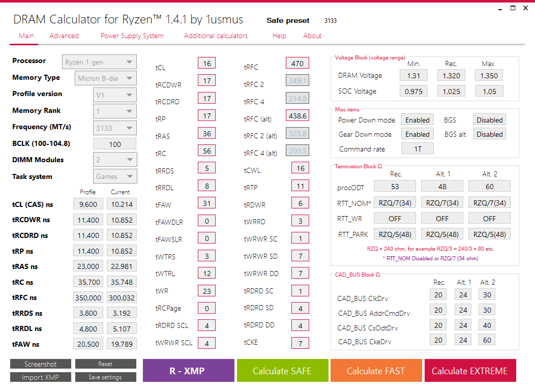Select the Help tab
535x392 pixels.
click(x=279, y=36)
